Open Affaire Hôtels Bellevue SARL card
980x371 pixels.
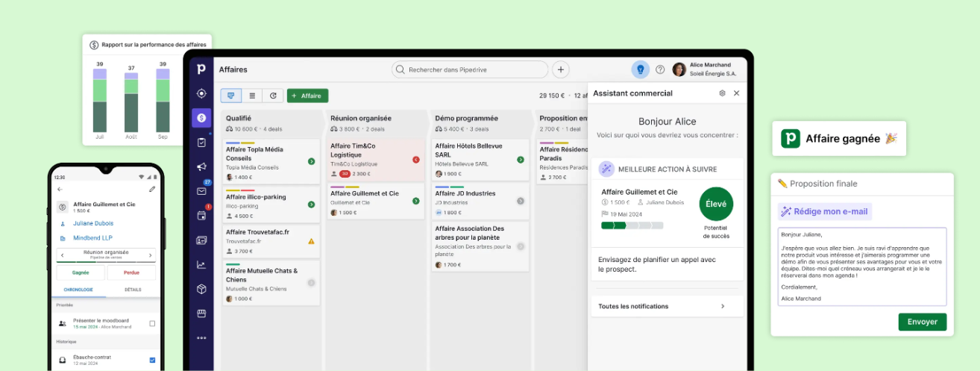480,159
